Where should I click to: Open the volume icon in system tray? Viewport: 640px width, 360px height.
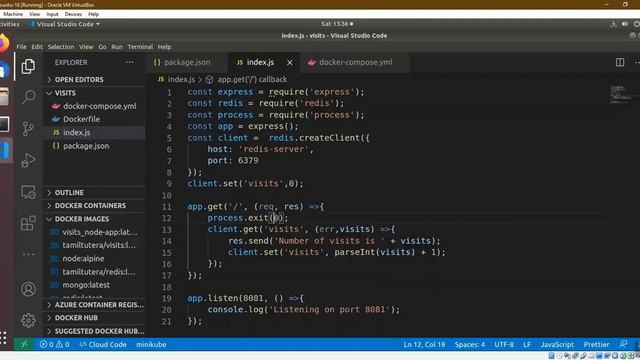pyautogui.click(x=624, y=24)
